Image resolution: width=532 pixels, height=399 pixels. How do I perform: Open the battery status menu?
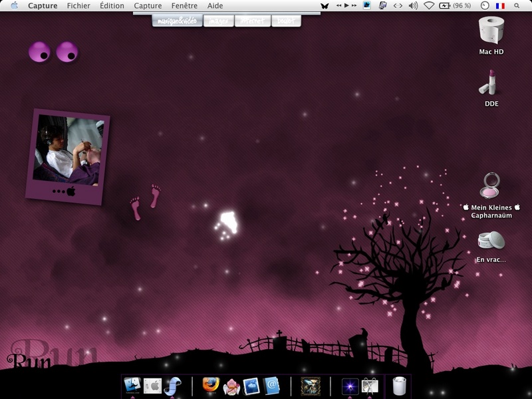click(444, 5)
